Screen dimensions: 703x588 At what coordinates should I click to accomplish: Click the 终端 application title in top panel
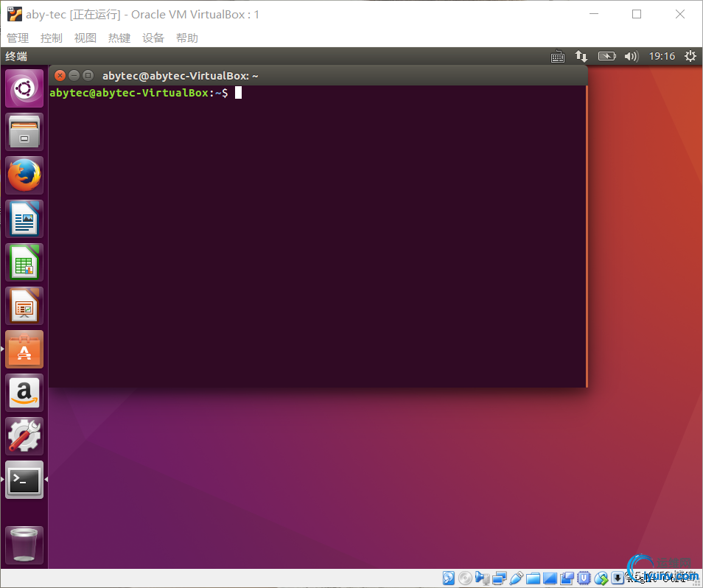(x=16, y=57)
